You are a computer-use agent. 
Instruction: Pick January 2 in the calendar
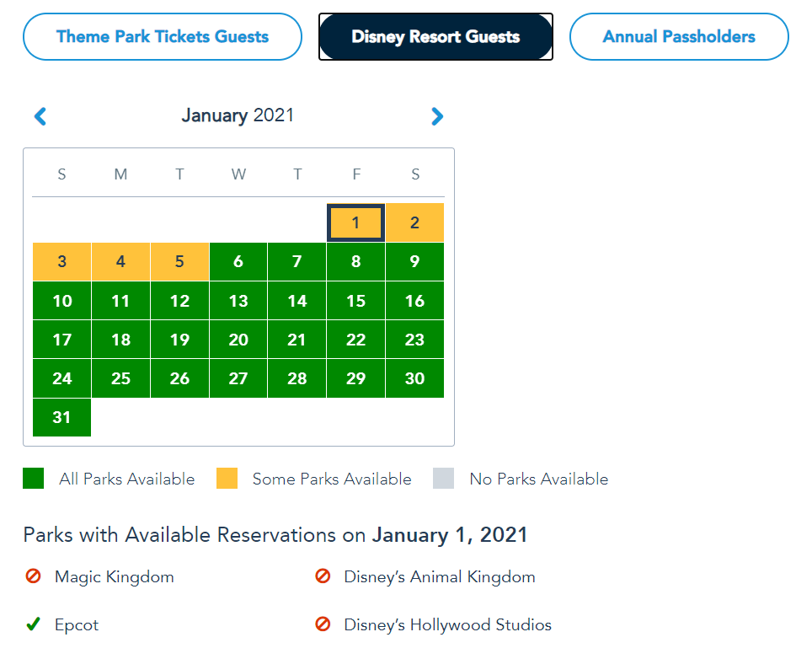click(x=414, y=223)
